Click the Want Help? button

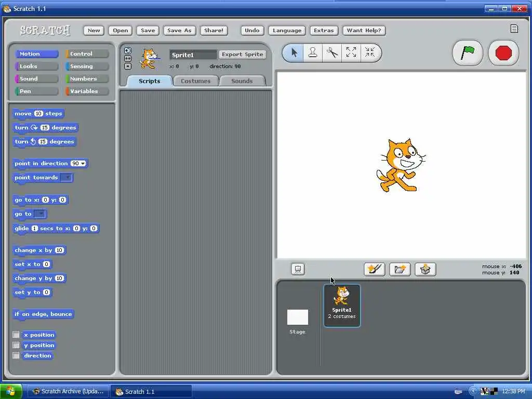click(x=364, y=31)
